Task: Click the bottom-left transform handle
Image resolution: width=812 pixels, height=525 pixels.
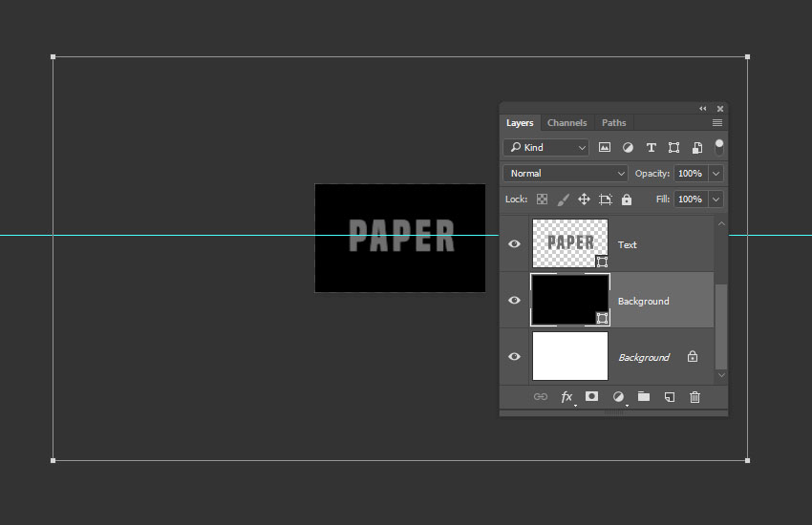Action: point(53,460)
